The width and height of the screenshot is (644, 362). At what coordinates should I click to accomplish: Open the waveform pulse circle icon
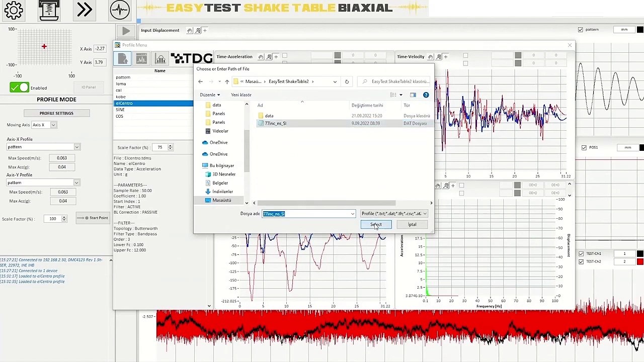click(x=120, y=10)
